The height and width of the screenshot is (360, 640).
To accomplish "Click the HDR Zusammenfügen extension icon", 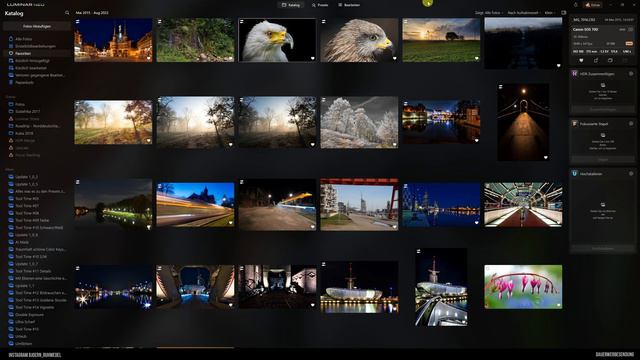I will click(575, 74).
